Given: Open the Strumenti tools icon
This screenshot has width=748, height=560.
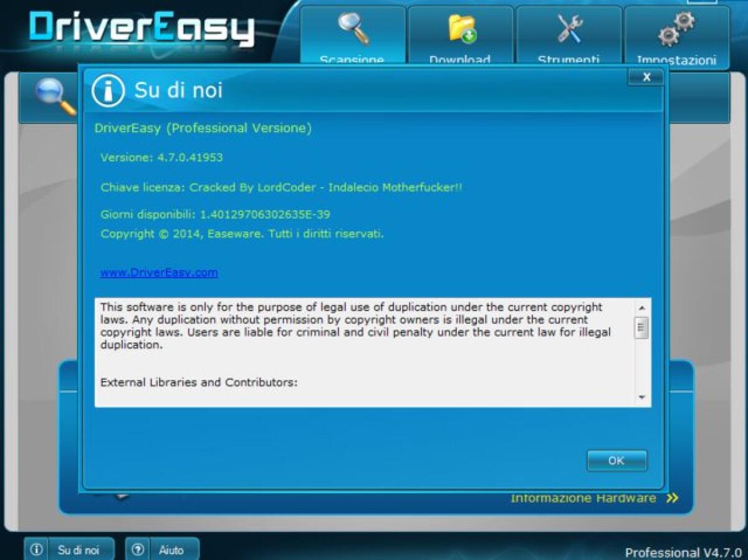Looking at the screenshot, I should click(x=568, y=27).
